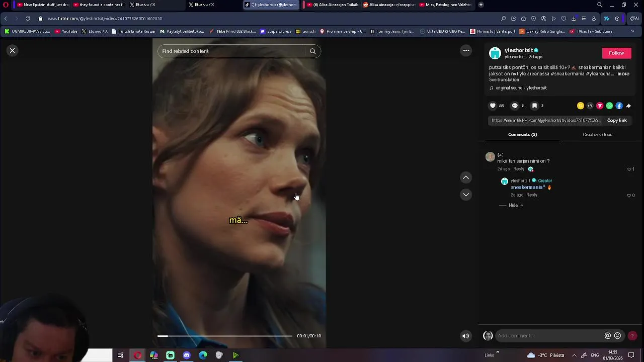Switch to the Creator videos tab
644x362 pixels.
tap(597, 135)
